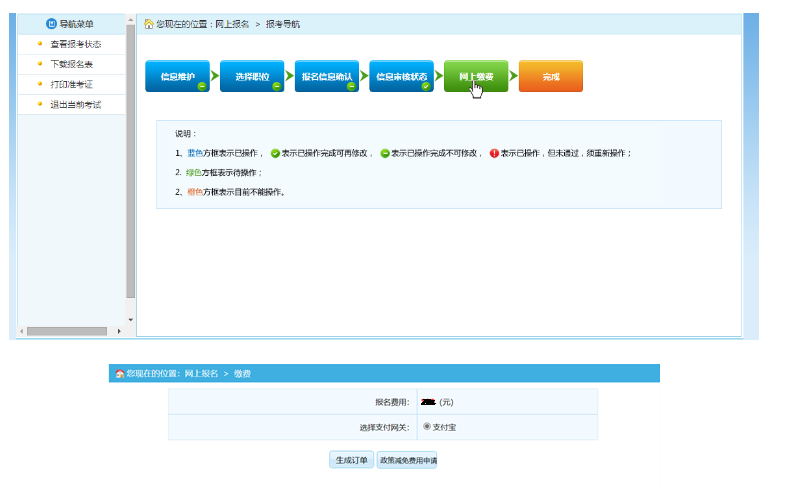Screen dimensions: 797x485
Task: Click the 导航菜单 header icon
Action: tap(51, 24)
